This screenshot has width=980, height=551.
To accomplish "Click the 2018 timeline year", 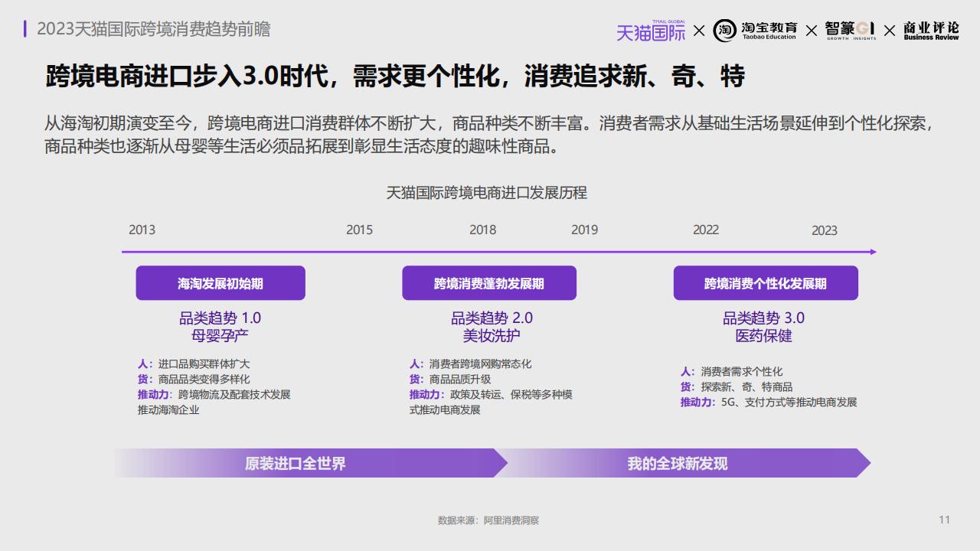I will point(482,230).
